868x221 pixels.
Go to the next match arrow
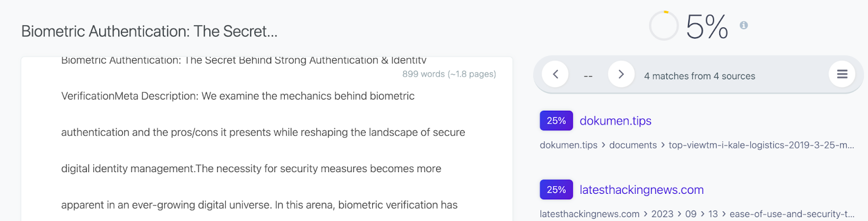click(x=621, y=74)
